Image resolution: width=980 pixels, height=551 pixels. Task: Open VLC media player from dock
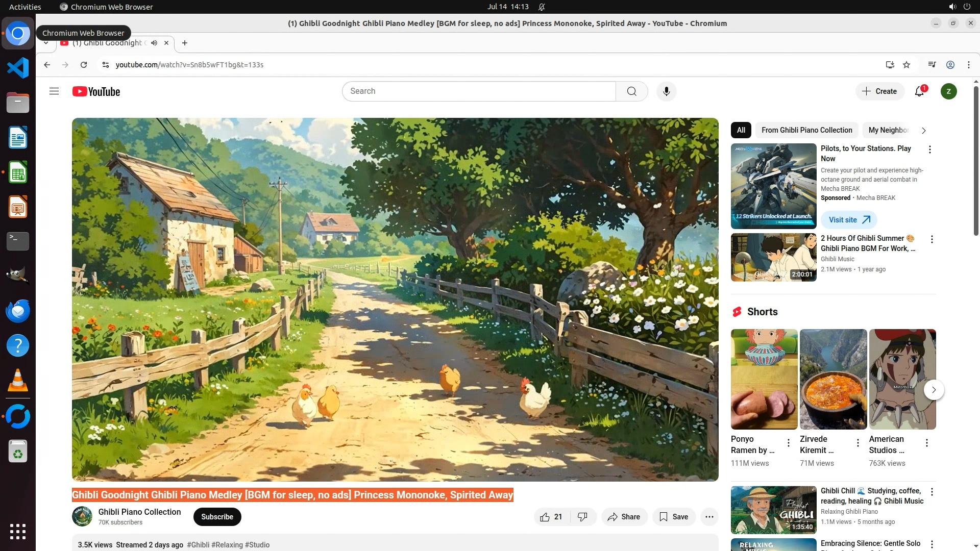click(18, 381)
